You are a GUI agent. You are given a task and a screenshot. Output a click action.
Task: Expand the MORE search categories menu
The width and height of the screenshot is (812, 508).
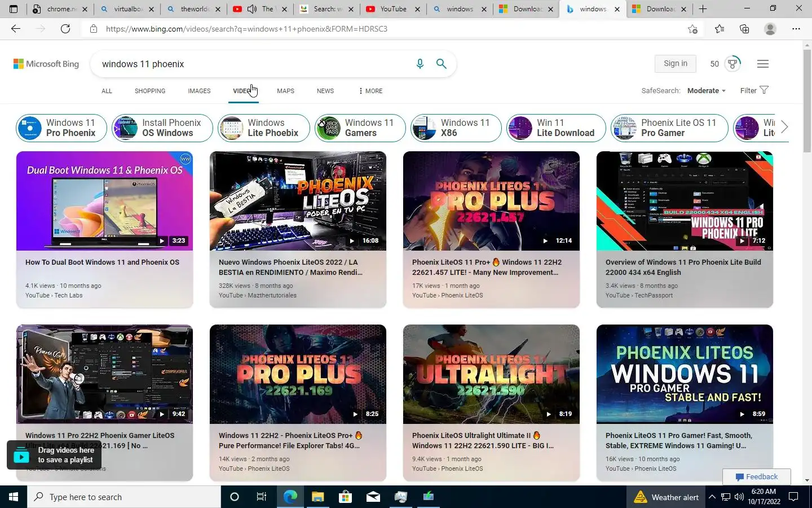tap(370, 91)
